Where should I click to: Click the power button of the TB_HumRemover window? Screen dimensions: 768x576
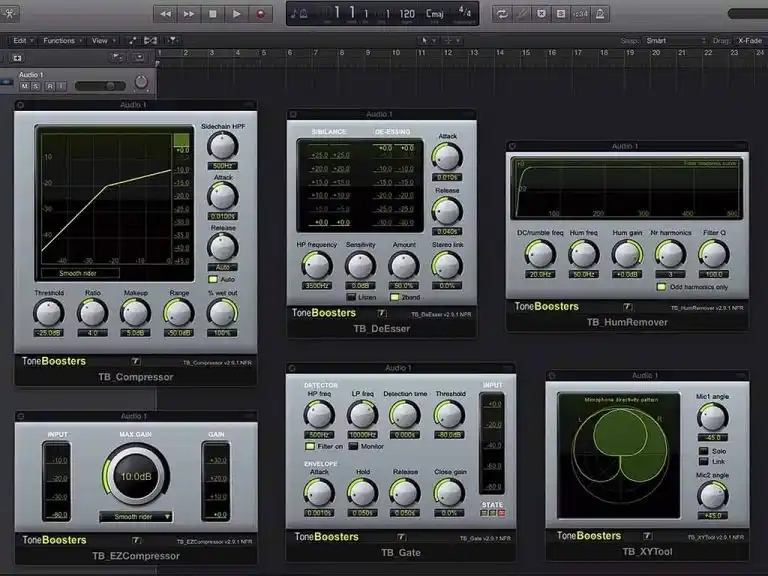tap(512, 146)
